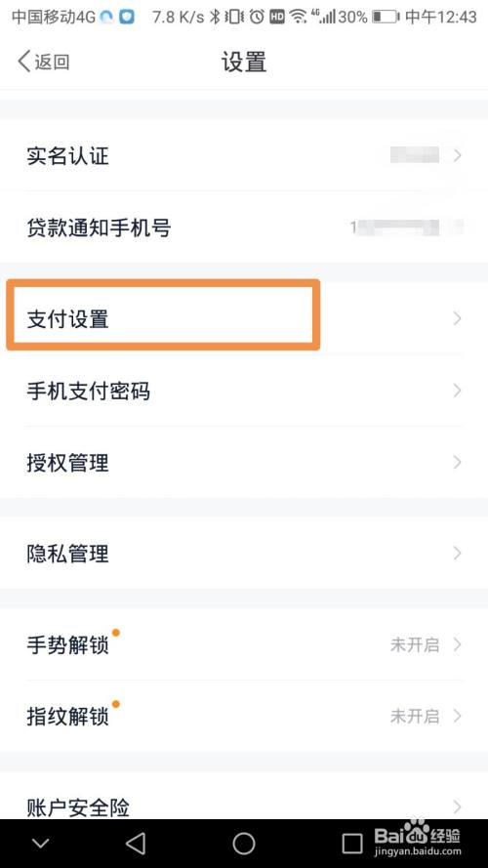Screen dimensions: 488x868
Task: Open 支付设置 payment settings
Action: coord(244,319)
